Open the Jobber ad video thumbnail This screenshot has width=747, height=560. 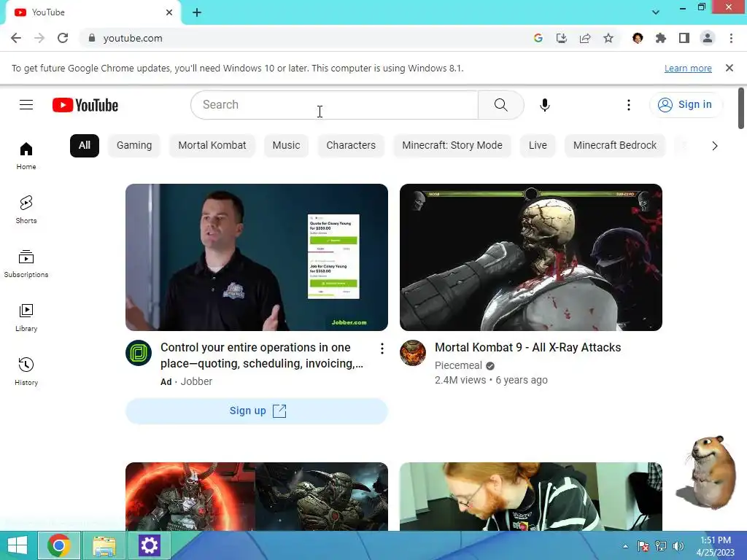point(257,257)
